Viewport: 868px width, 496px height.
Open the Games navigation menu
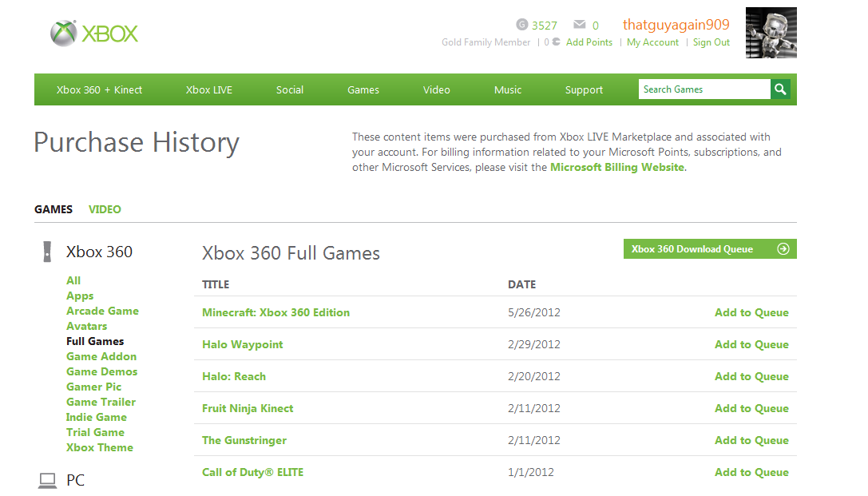363,89
